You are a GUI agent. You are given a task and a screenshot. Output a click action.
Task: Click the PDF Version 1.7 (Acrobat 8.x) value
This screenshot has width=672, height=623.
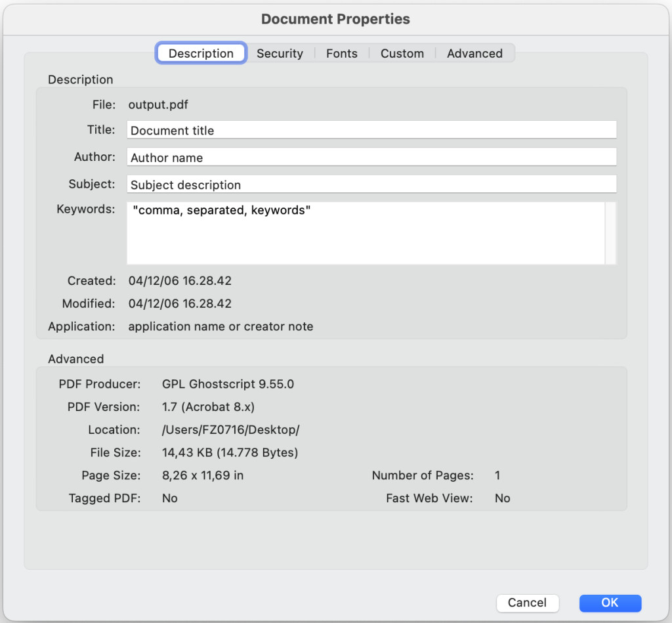pyautogui.click(x=208, y=406)
